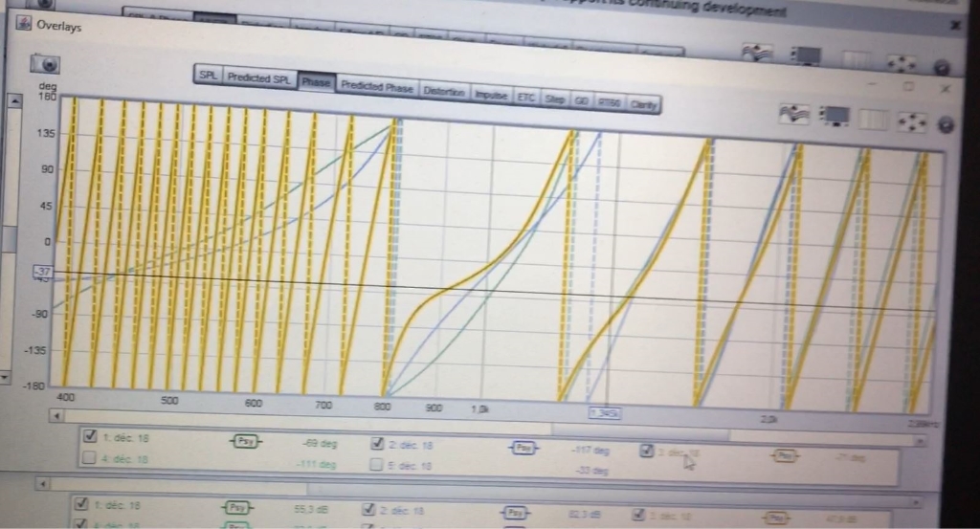
Task: Click the Psy button beside the -69 deg reading
Action: click(x=245, y=442)
